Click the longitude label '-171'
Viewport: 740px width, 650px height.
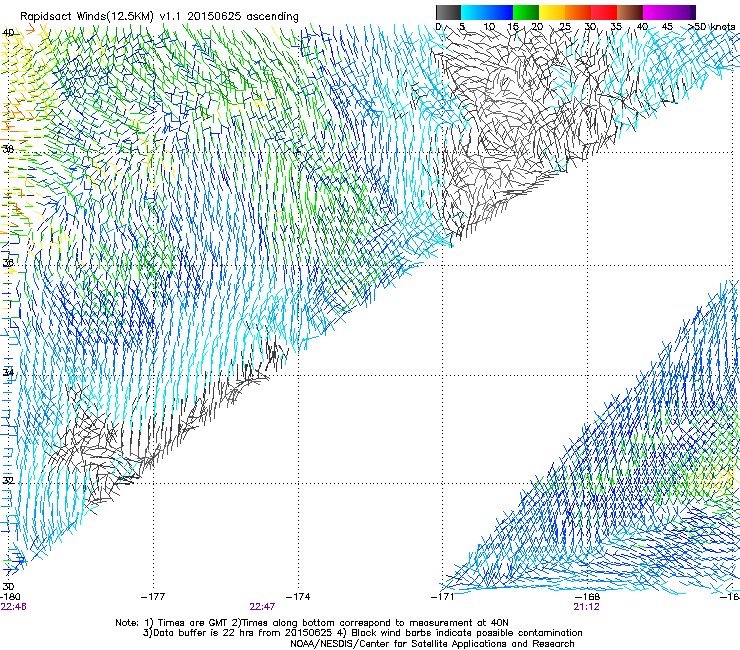click(x=442, y=597)
